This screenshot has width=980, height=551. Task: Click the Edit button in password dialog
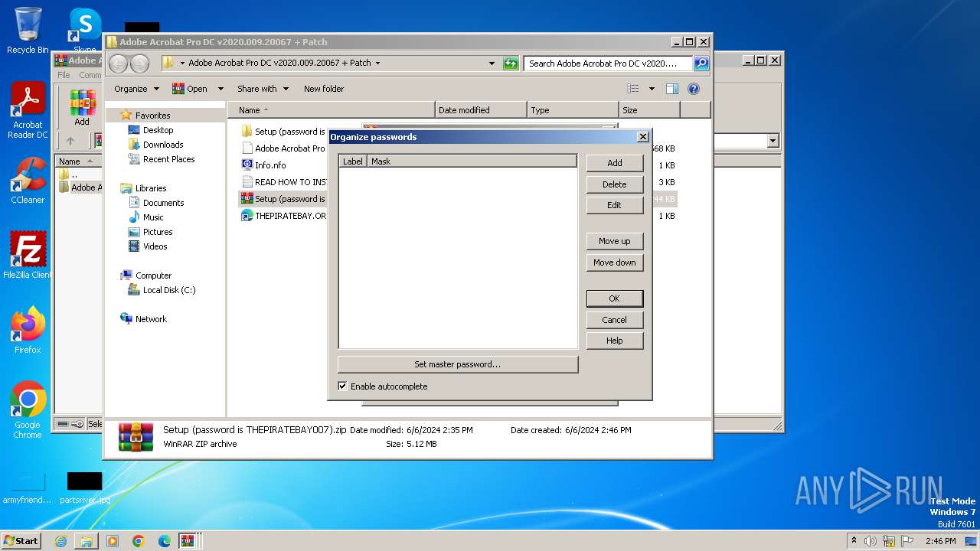pos(615,205)
